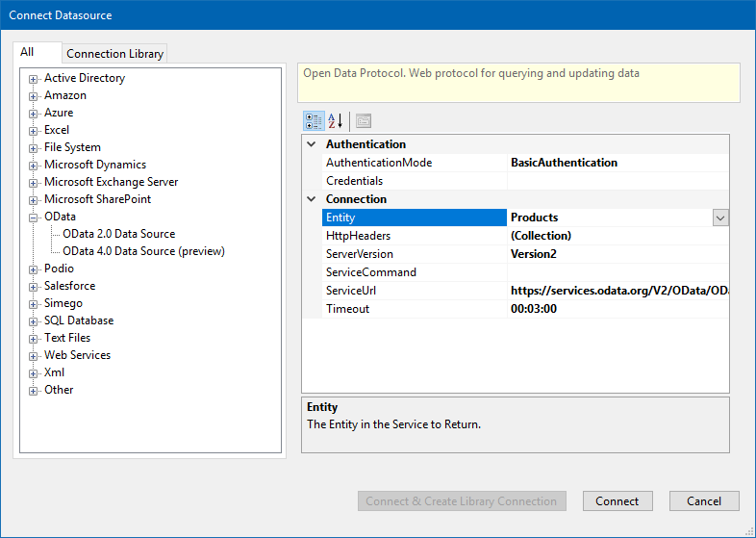This screenshot has width=756, height=538.
Task: Expand the Amazon node
Action: coord(33,96)
